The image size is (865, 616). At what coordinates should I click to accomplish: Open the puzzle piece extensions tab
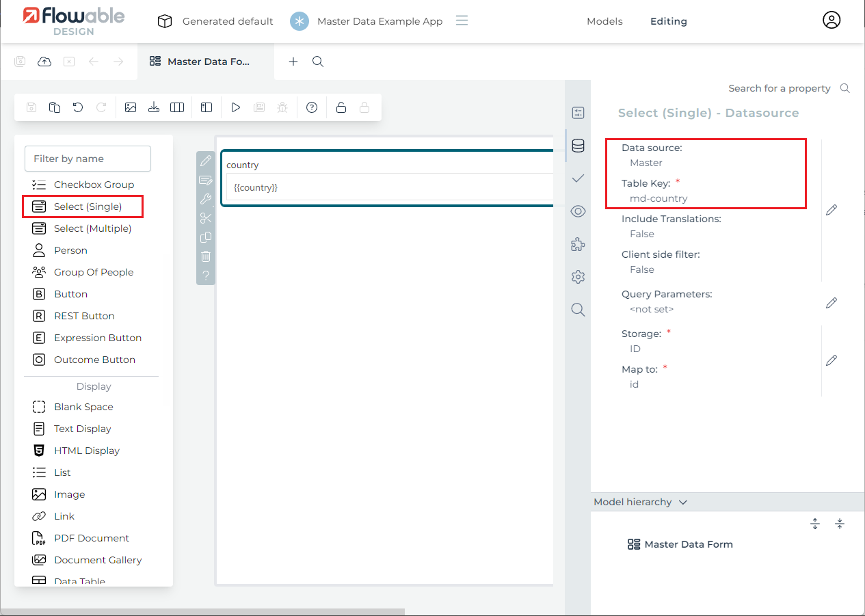pos(578,244)
